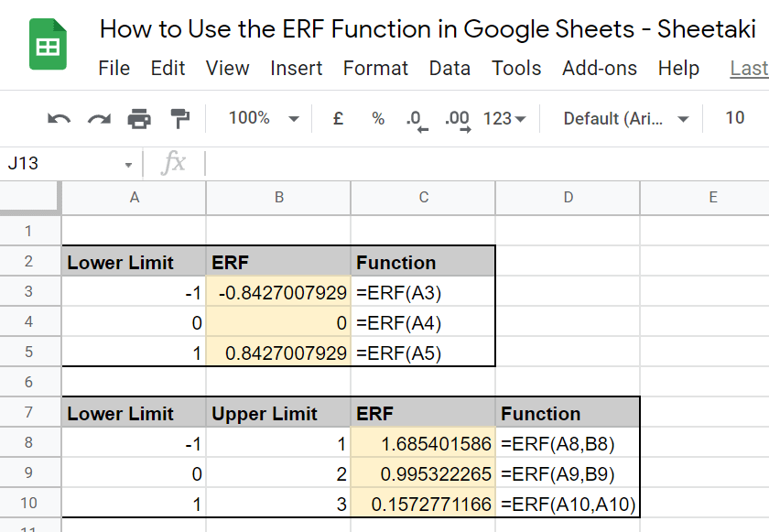Select row 10 header
The width and height of the screenshot is (769, 532).
click(x=29, y=503)
